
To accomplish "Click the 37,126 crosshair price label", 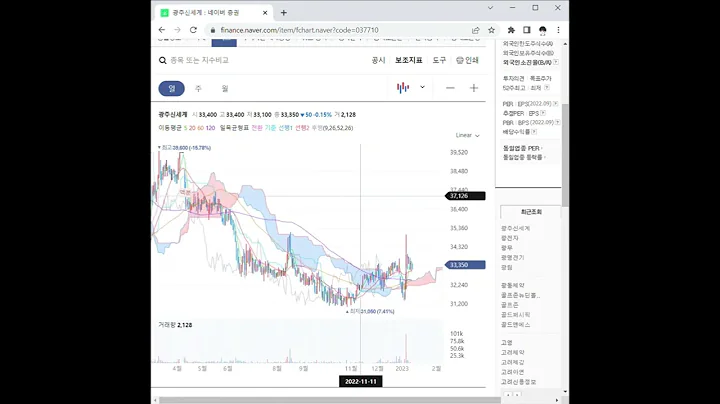I will click(465, 196).
